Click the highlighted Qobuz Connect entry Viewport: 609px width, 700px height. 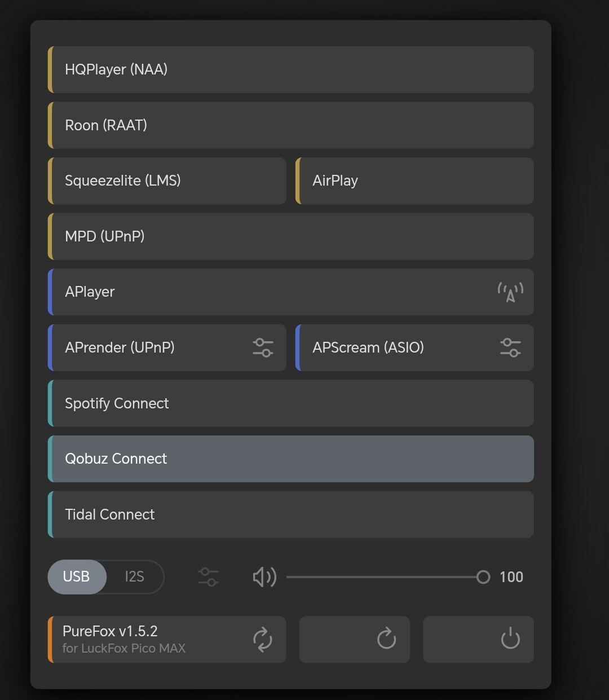click(x=290, y=459)
